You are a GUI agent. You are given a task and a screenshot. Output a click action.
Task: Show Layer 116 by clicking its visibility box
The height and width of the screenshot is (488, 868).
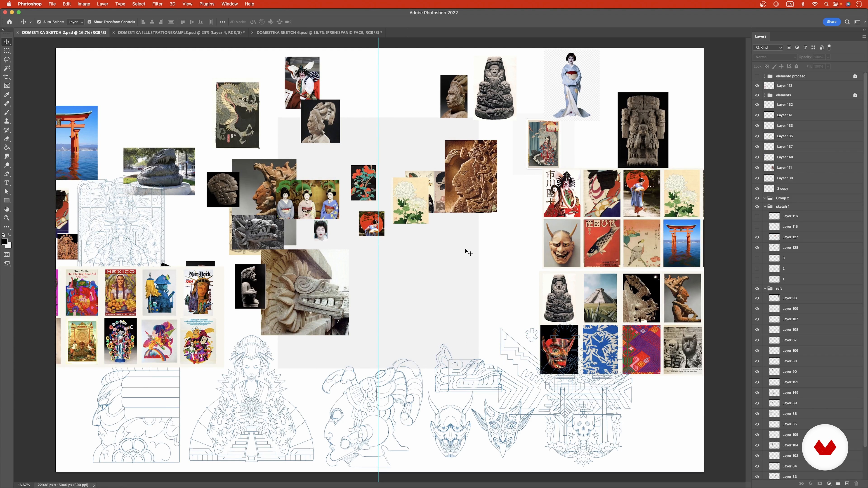[757, 216]
